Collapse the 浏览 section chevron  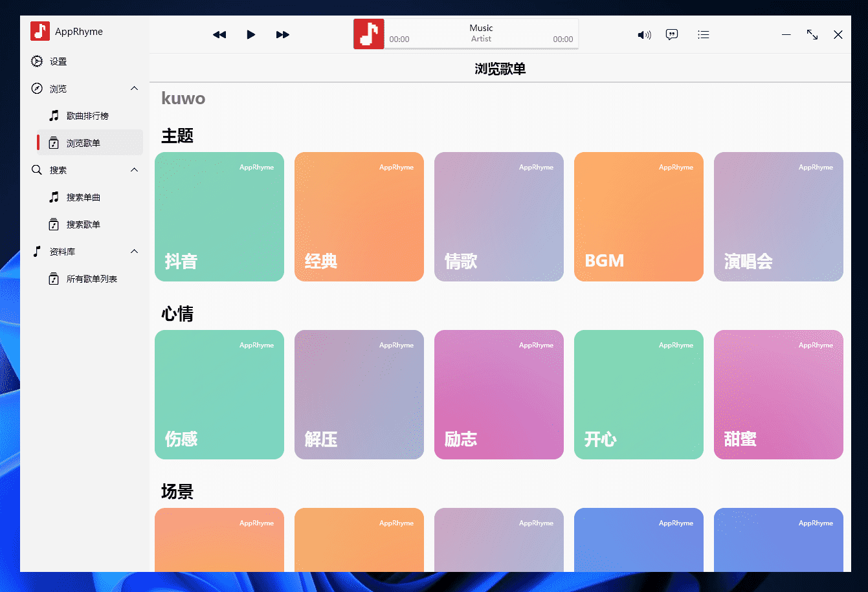(135, 89)
